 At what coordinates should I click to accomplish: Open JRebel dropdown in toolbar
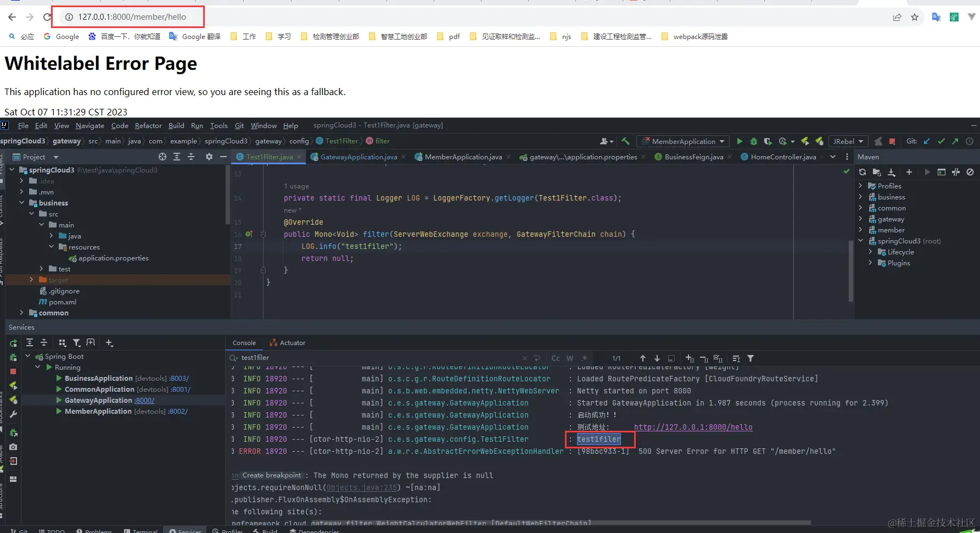click(848, 141)
